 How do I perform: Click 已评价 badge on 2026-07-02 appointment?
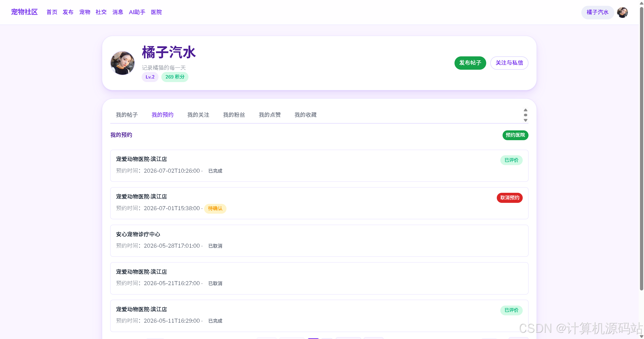coord(511,160)
